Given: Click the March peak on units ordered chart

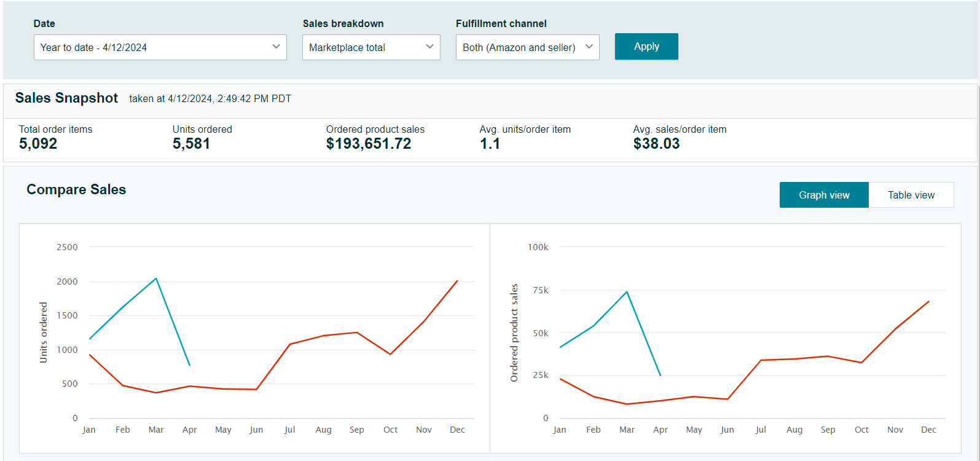Looking at the screenshot, I should (x=156, y=278).
